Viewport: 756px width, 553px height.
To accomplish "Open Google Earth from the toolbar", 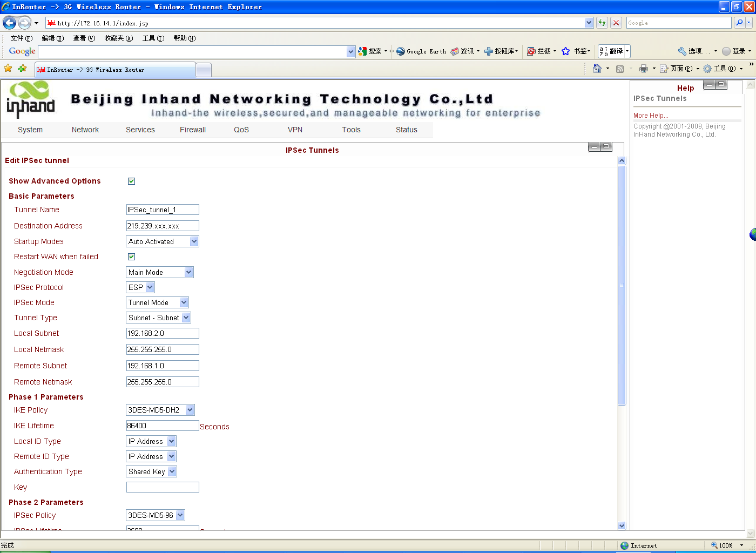I will click(x=421, y=51).
